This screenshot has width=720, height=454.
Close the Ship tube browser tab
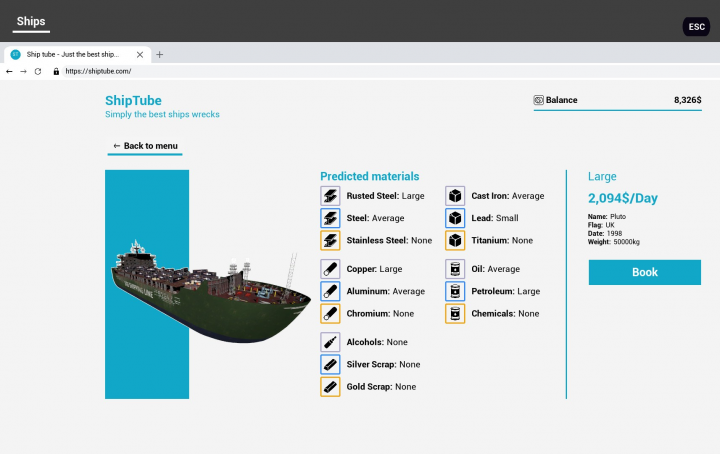140,54
